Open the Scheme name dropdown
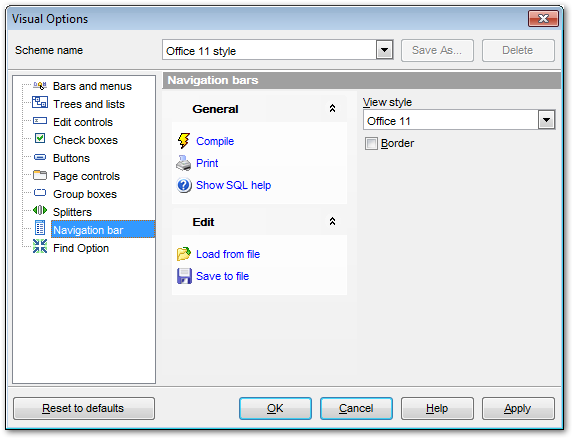Image resolution: width=573 pixels, height=439 pixels. tap(384, 50)
